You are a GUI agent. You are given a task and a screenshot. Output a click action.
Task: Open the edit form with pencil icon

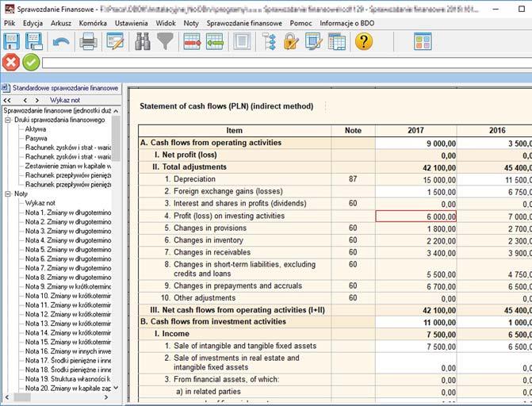(115, 41)
